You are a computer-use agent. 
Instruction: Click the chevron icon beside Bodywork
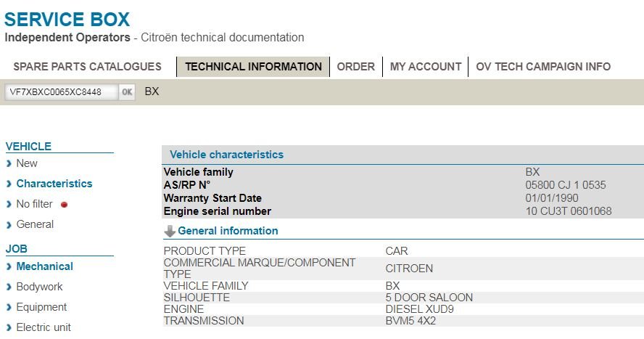click(9, 287)
